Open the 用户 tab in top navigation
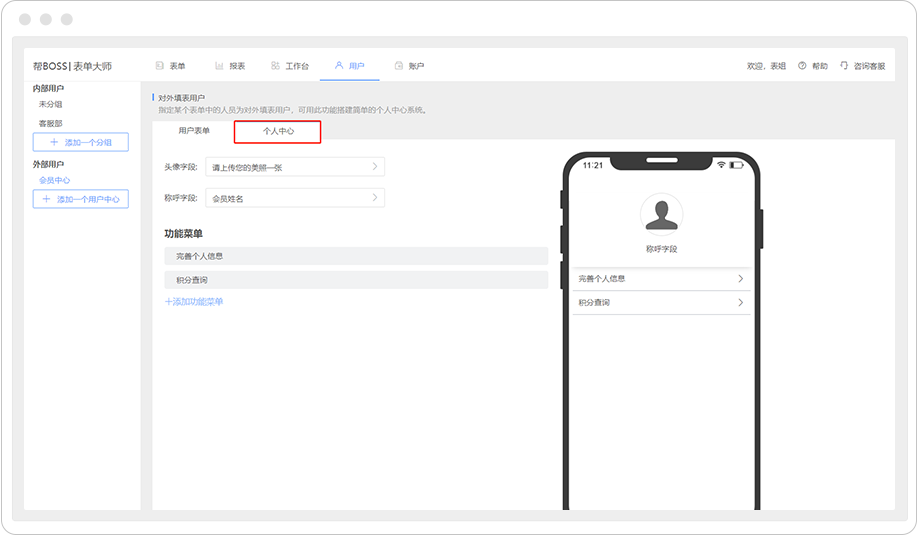Image resolution: width=918 pixels, height=535 pixels. [x=350, y=66]
